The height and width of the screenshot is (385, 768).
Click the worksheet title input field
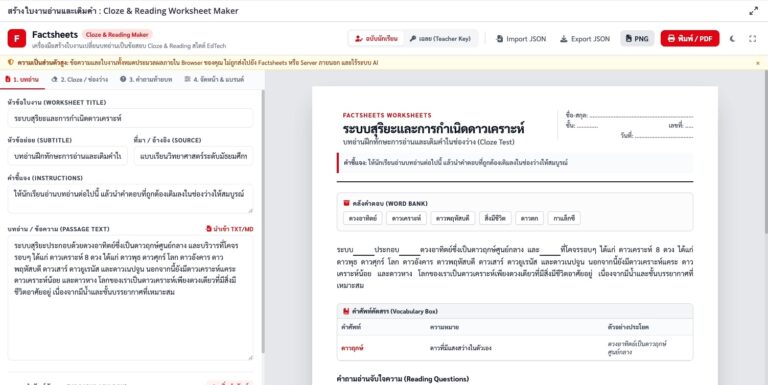pyautogui.click(x=130, y=119)
